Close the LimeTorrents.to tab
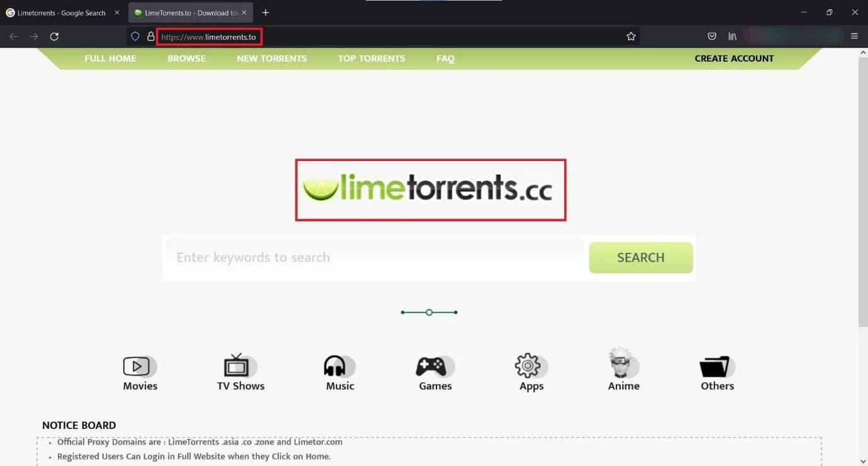 [245, 13]
